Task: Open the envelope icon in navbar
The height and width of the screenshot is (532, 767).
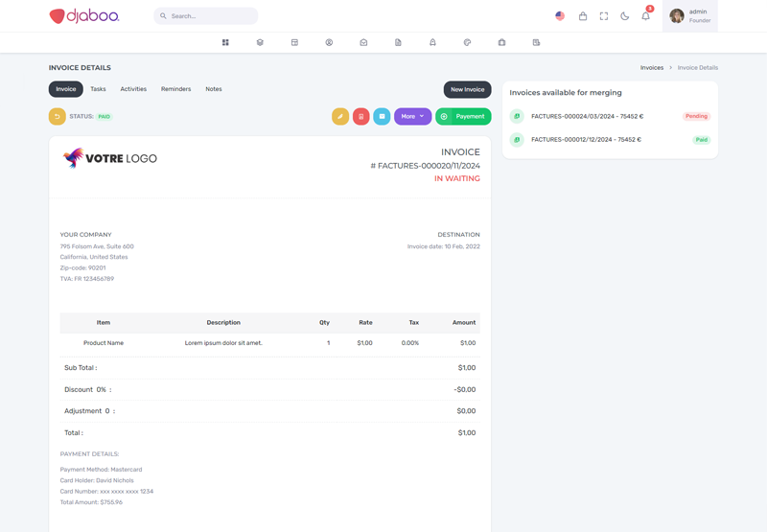Action: (x=363, y=42)
